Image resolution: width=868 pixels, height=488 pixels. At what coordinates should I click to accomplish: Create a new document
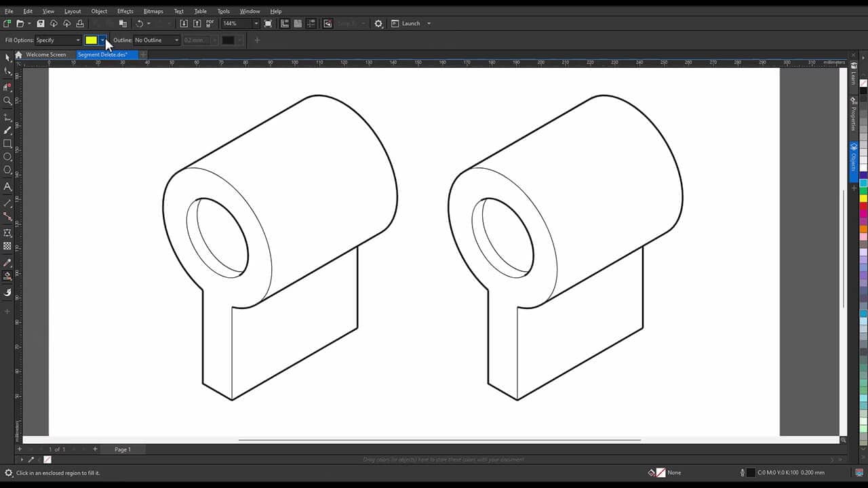pyautogui.click(x=7, y=24)
